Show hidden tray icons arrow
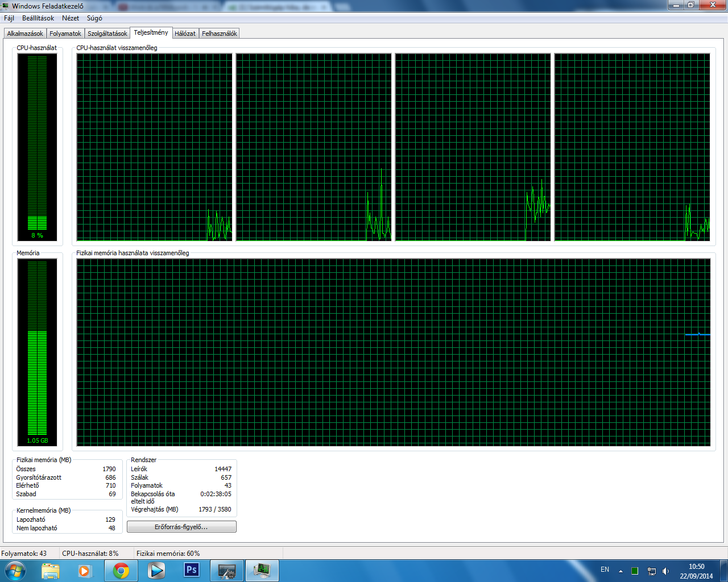Image resolution: width=728 pixels, height=582 pixels. tap(621, 571)
